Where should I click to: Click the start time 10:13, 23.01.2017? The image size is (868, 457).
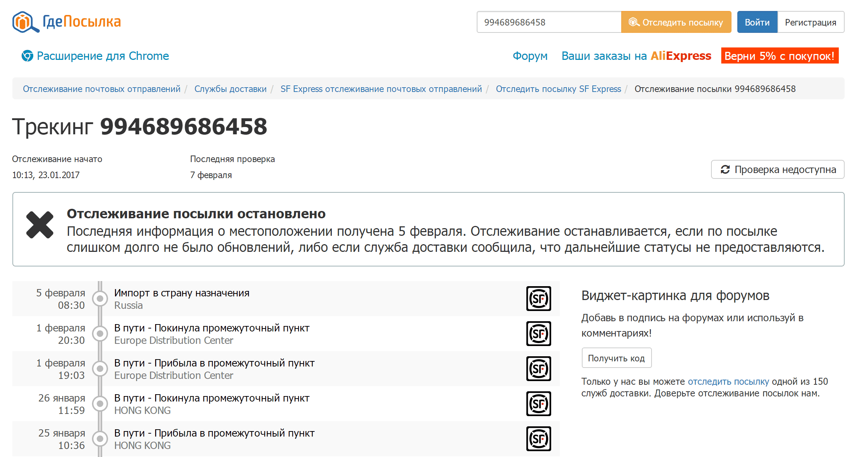point(46,175)
